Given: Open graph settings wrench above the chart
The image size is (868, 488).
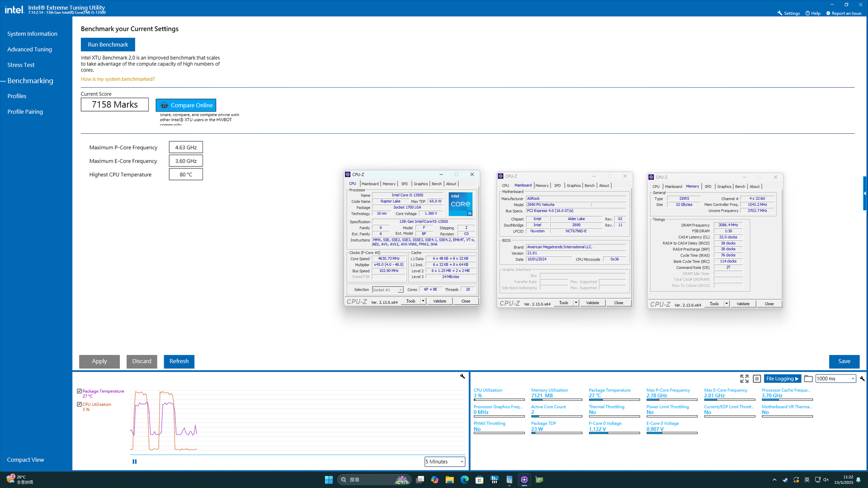Looking at the screenshot, I should 462,376.
